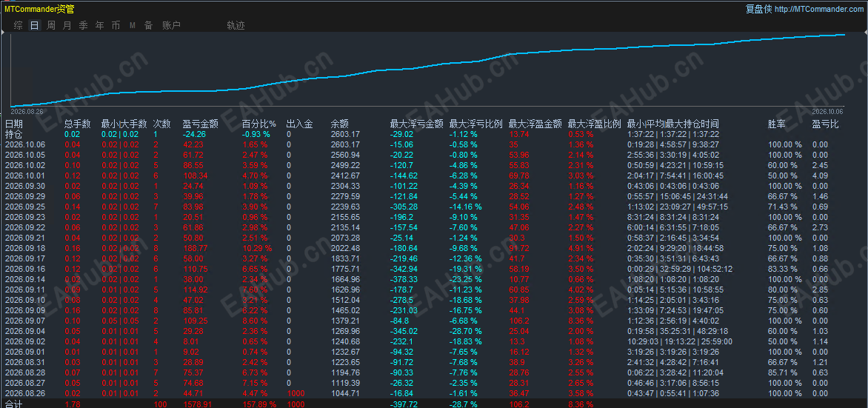The height and width of the screenshot is (408, 868).
Task: Click the profit ratio value 4.09
Action: 820,175
